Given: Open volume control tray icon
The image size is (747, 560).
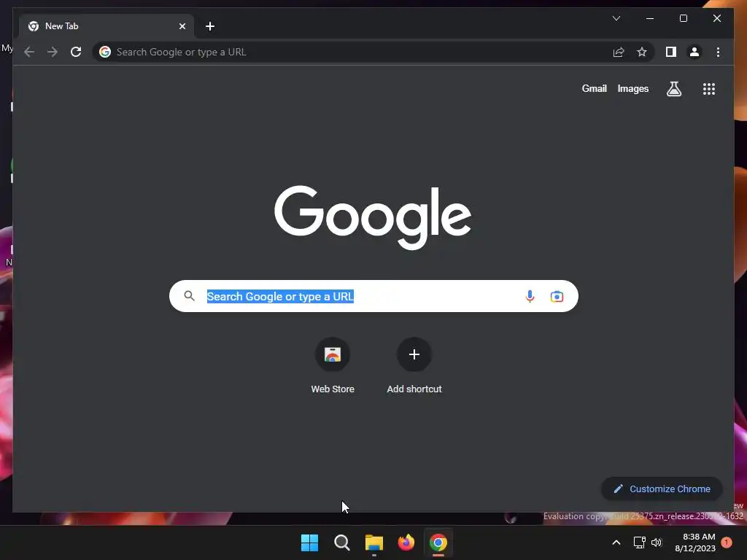Looking at the screenshot, I should tap(657, 542).
